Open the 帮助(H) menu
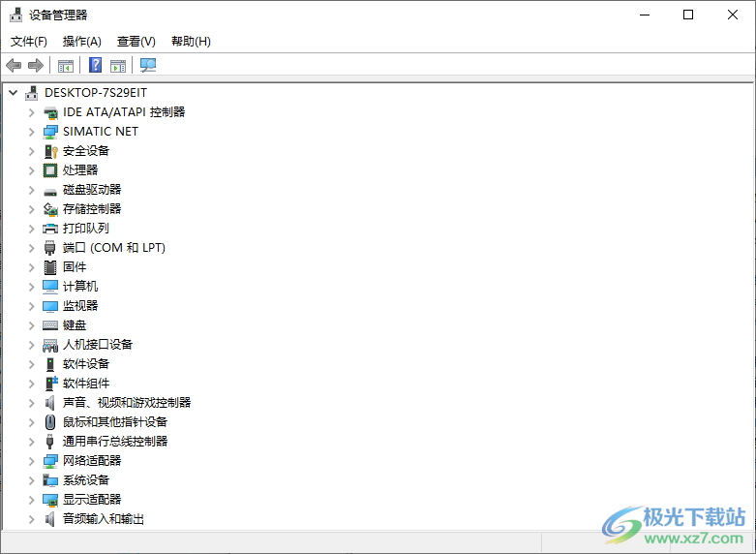The width and height of the screenshot is (756, 554). (191, 42)
